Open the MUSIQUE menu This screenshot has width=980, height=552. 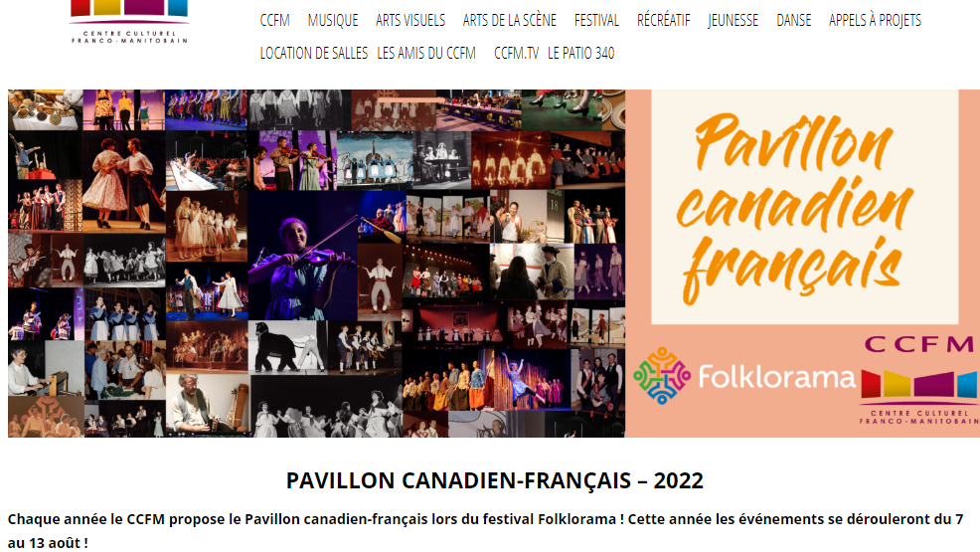[333, 21]
